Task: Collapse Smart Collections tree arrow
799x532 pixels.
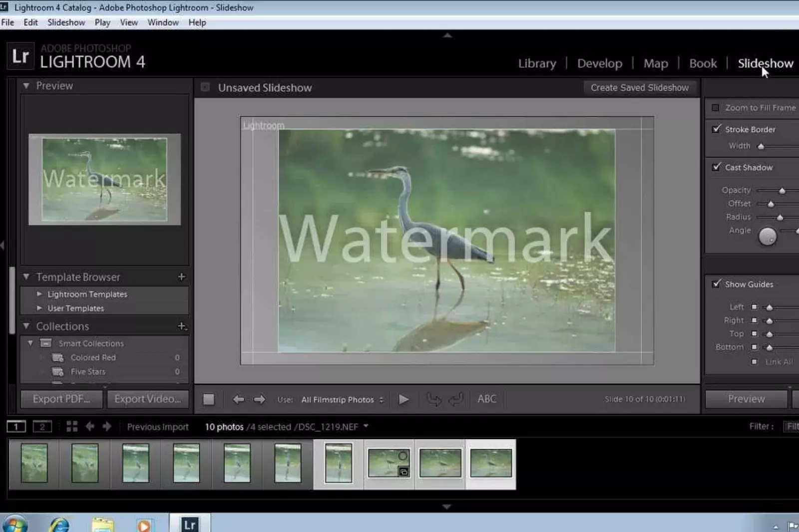Action: click(x=30, y=343)
